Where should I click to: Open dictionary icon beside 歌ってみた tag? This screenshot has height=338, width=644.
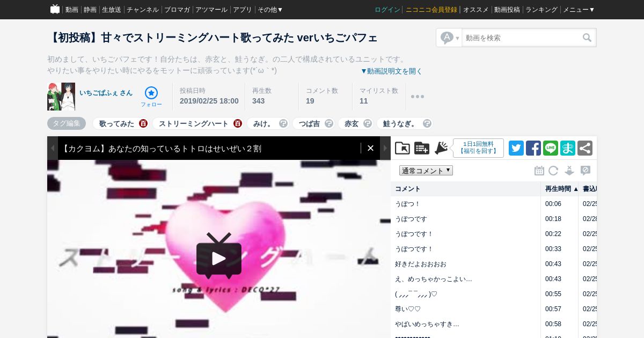click(143, 123)
